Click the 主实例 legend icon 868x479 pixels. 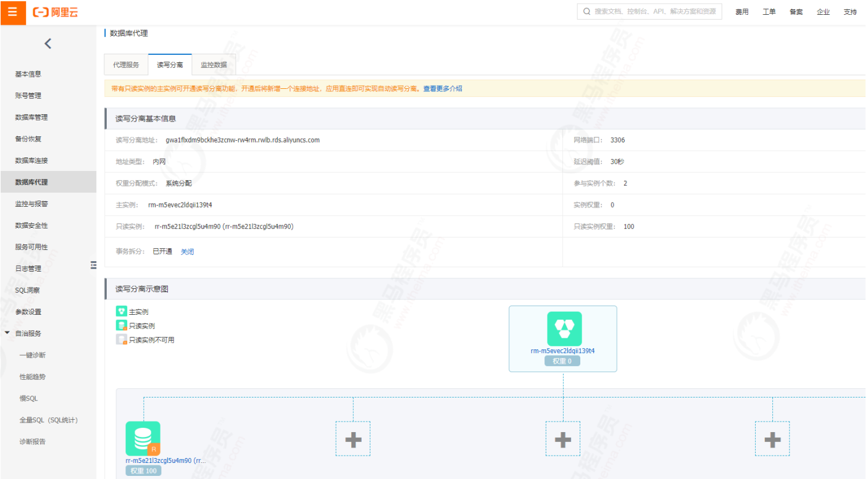(121, 311)
